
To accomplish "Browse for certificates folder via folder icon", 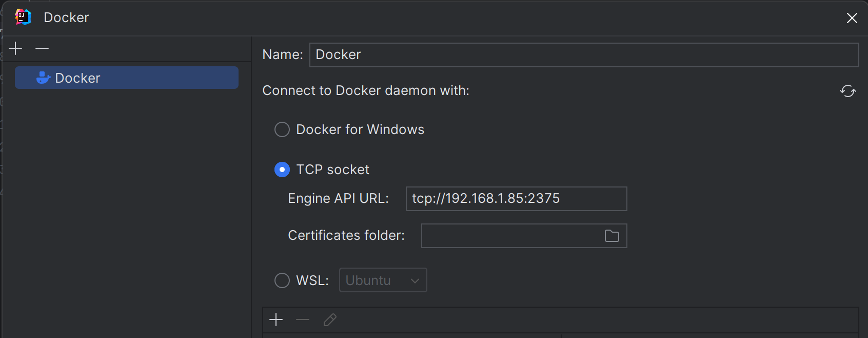I will pos(612,236).
